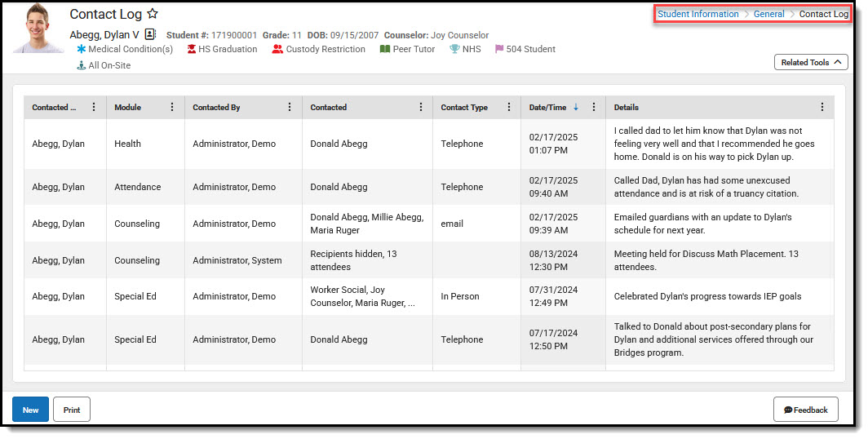Viewport: 868px width, 439px height.
Task: Create a New contact log entry
Action: [x=30, y=410]
